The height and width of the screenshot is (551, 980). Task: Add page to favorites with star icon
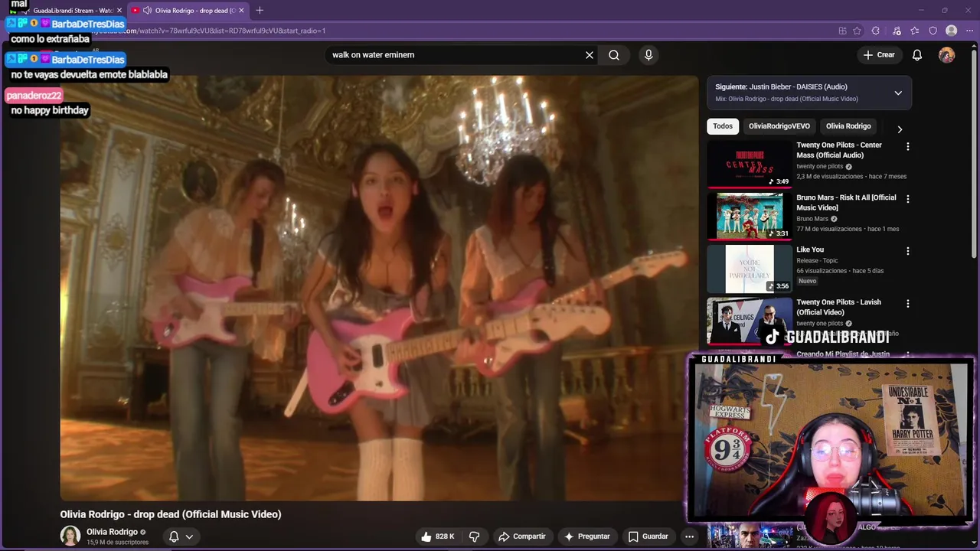click(857, 31)
